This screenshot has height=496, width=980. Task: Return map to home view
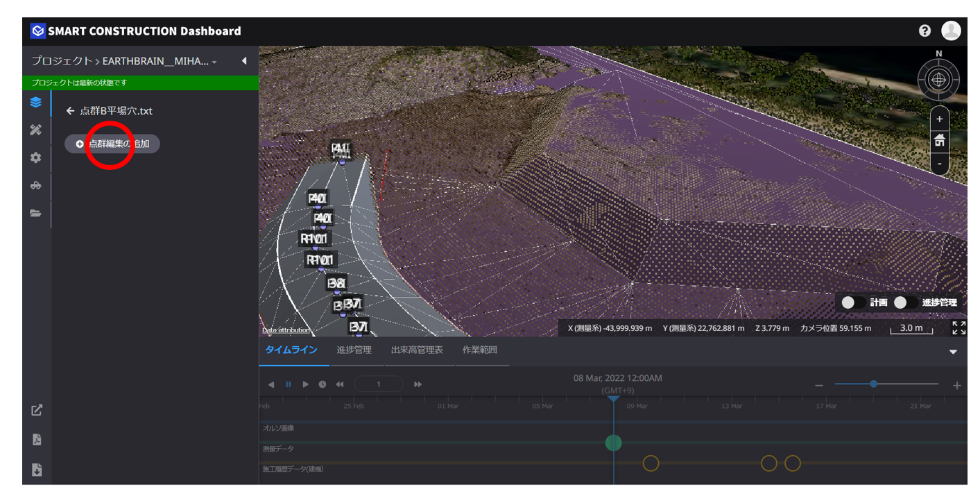(939, 141)
